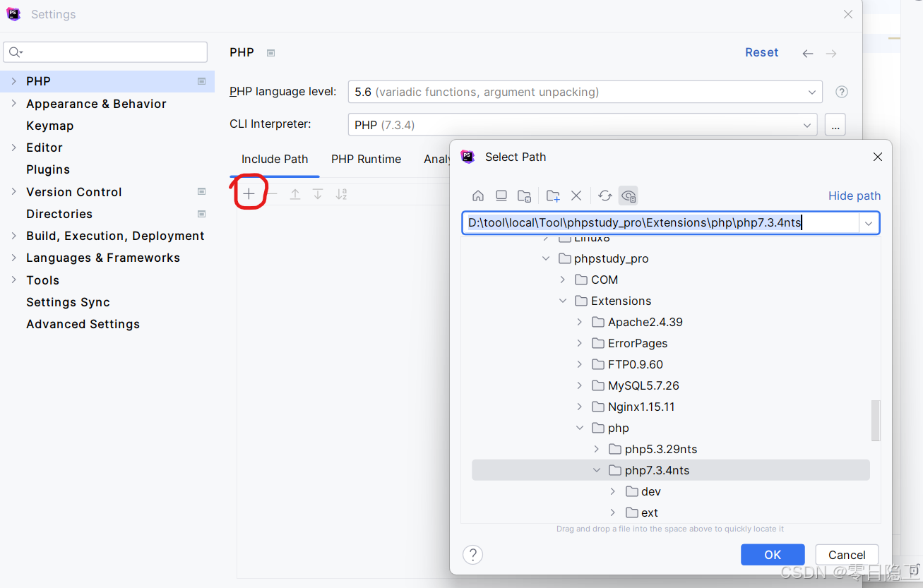Create new folder icon in Select Path
Screen dimensions: 923x588
coord(553,196)
